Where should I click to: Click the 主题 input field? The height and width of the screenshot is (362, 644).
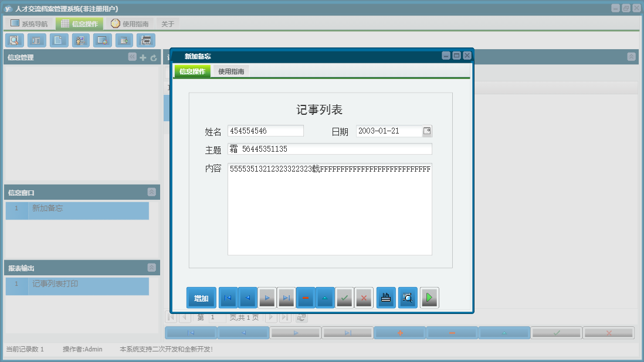330,149
